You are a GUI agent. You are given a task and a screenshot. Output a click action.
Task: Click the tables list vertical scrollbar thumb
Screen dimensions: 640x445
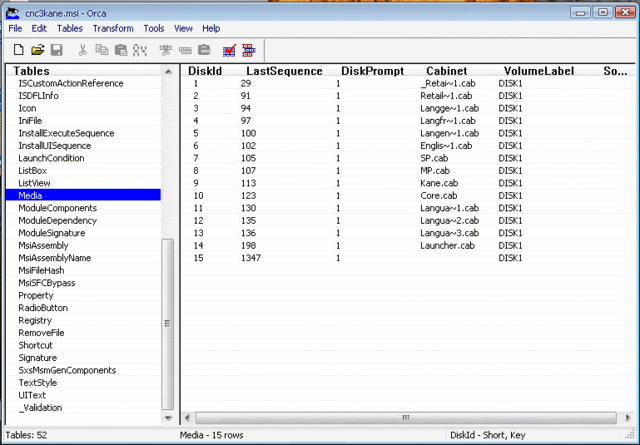click(168, 324)
